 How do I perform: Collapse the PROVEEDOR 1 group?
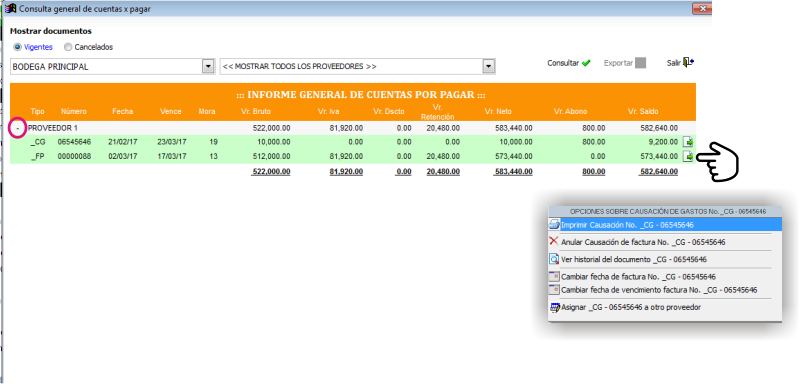coord(18,129)
